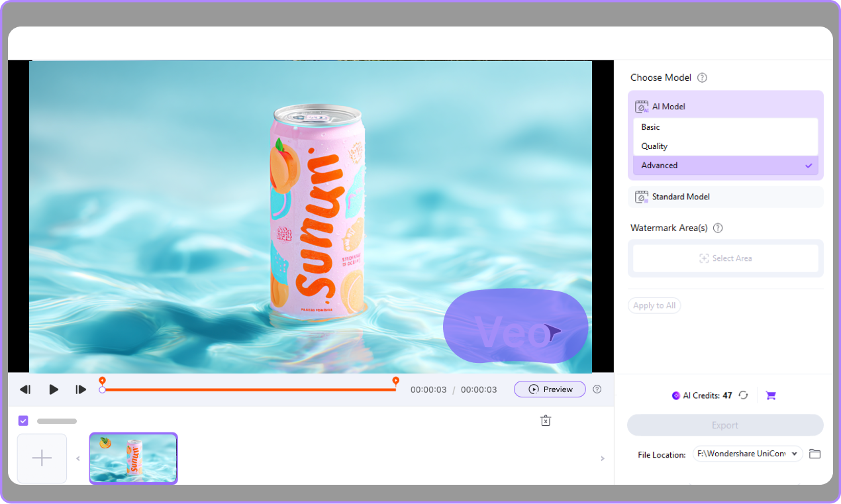Click the Export button
Image resolution: width=841 pixels, height=504 pixels.
[725, 425]
